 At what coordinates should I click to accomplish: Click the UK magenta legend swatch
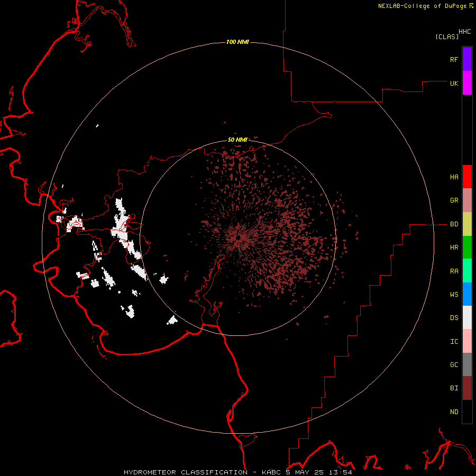[467, 83]
